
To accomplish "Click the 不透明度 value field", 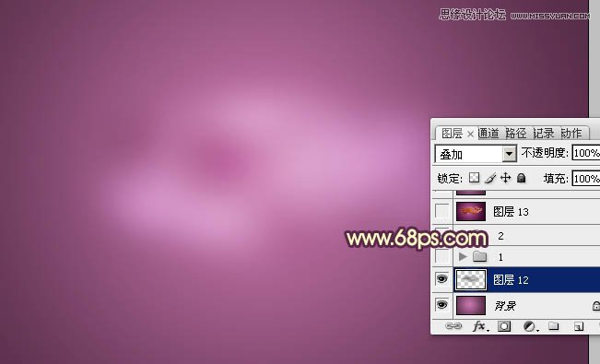I will click(586, 153).
